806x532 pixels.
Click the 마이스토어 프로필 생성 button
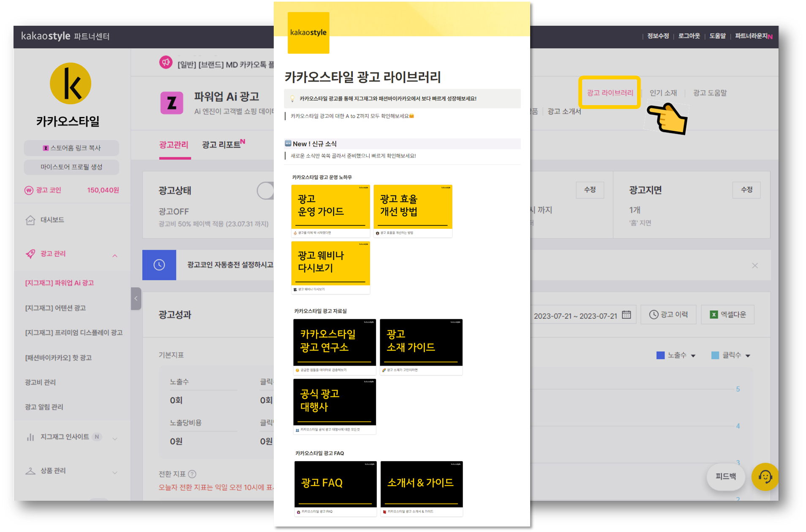[71, 167]
